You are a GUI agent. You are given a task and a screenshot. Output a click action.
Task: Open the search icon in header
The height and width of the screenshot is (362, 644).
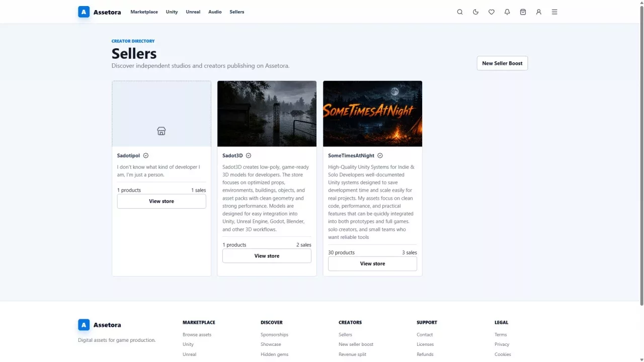pyautogui.click(x=460, y=12)
